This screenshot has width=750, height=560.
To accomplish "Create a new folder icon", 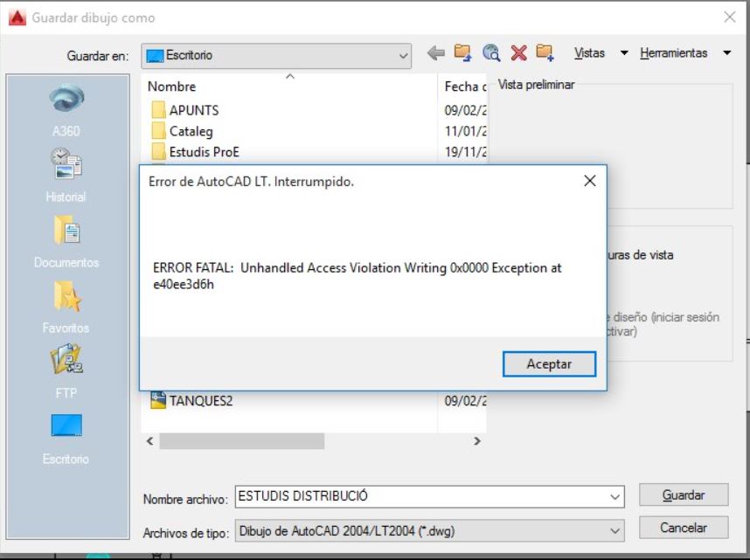I will (x=545, y=52).
